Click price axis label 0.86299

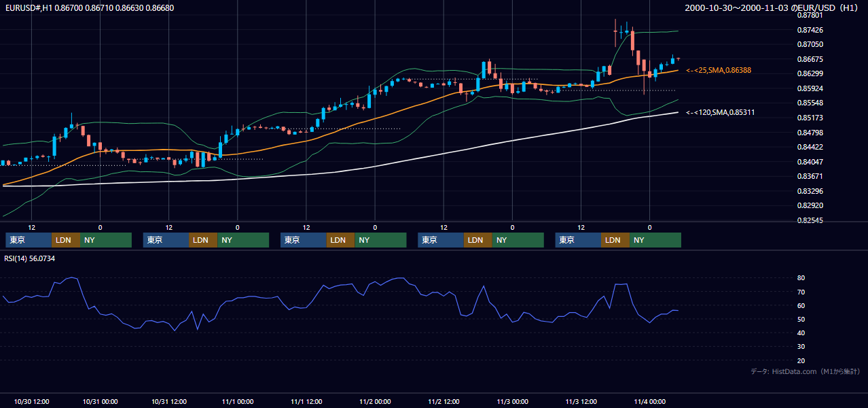coord(810,73)
